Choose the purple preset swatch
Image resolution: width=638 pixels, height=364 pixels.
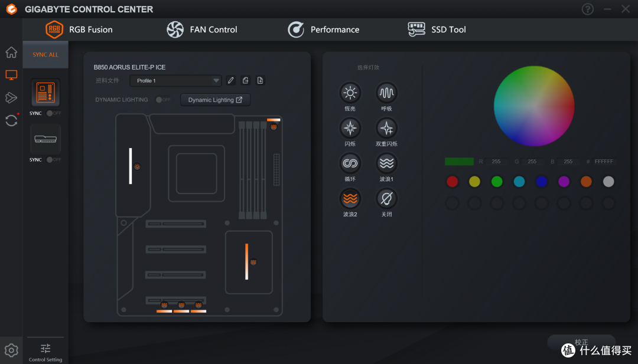pyautogui.click(x=564, y=182)
